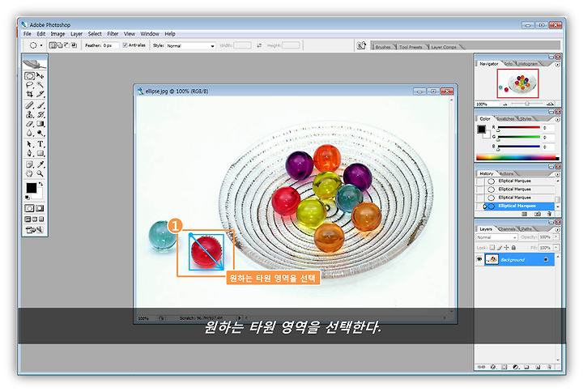Jump to ImageReady from toolbox
The height and width of the screenshot is (392, 583).
[35, 230]
